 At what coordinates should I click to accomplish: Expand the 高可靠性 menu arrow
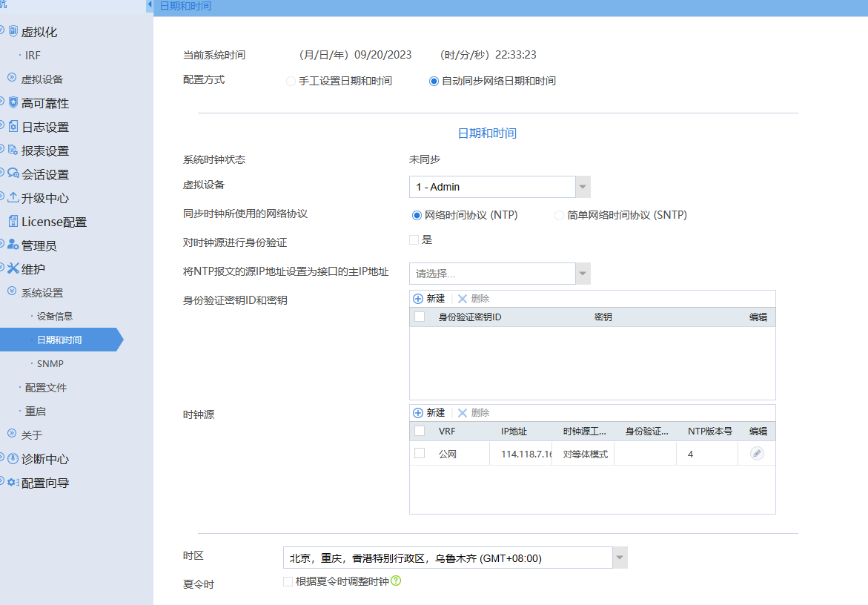1,102
